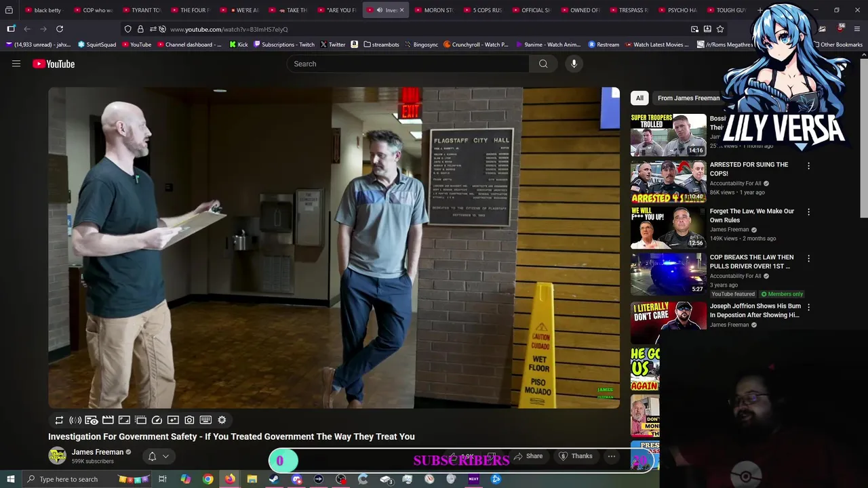Click the loop video icon under the player

click(59, 420)
